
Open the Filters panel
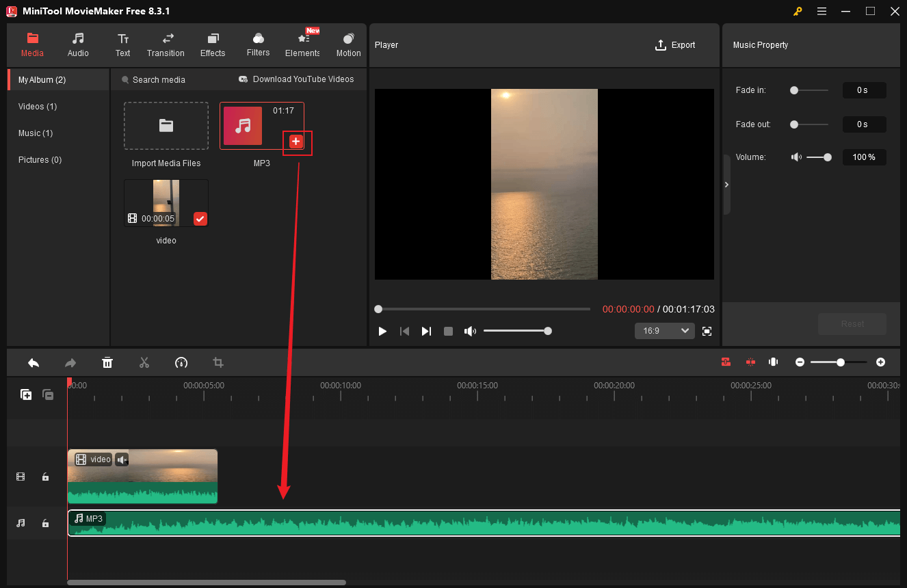coord(258,44)
